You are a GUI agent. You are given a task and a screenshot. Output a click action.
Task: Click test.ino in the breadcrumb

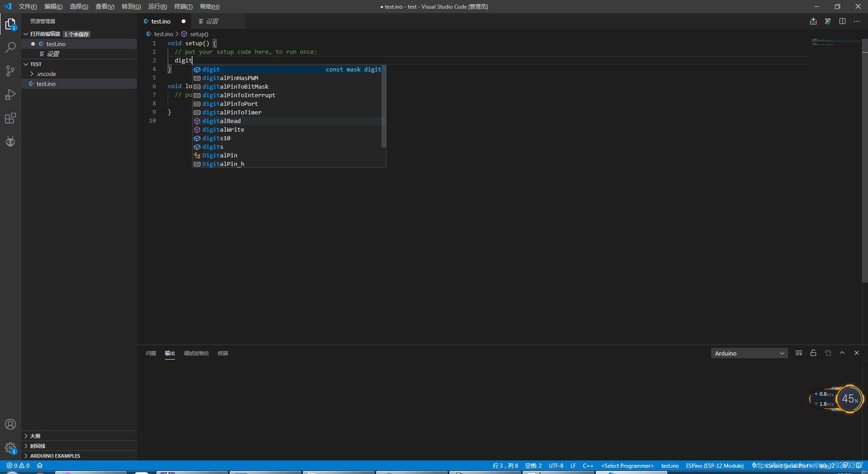coord(163,34)
